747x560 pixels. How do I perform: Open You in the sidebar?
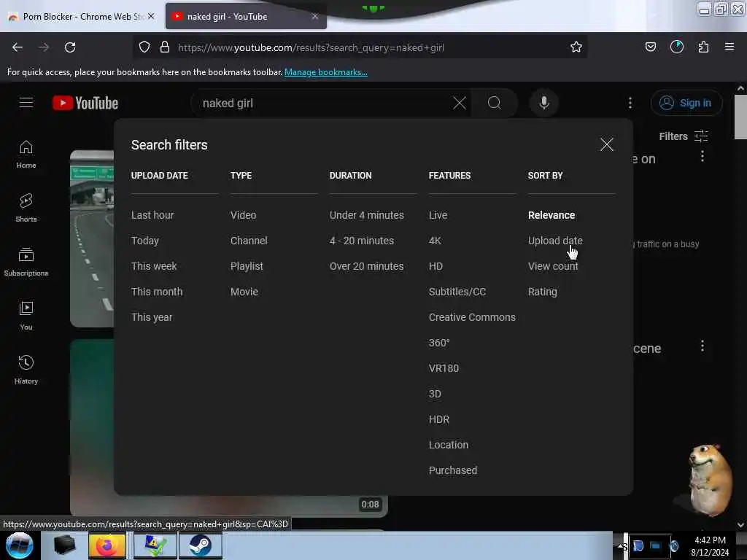pos(26,316)
